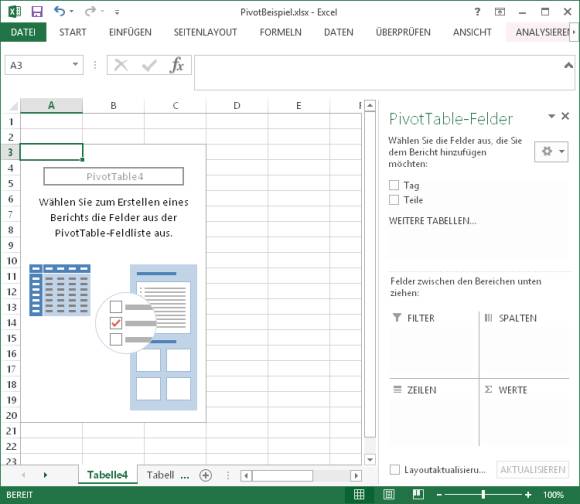
Task: Click the AKTUALISIEREN button
Action: (x=533, y=470)
